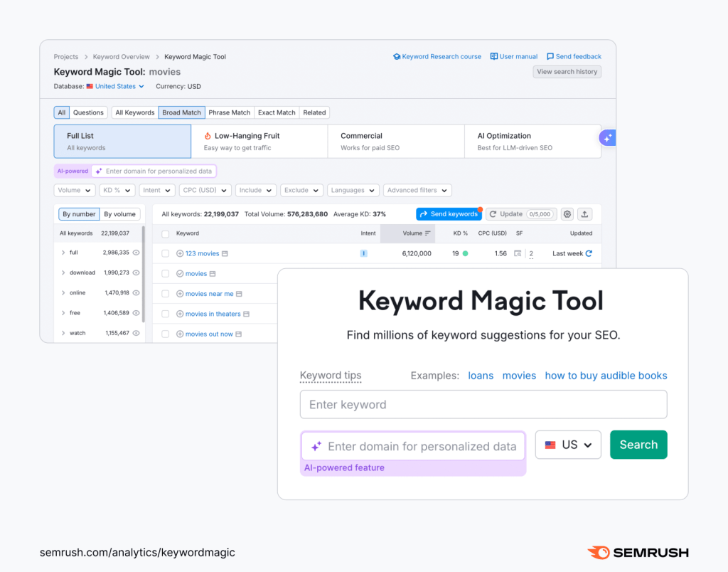Toggle eye icon for the download group
Image resolution: width=728 pixels, height=572 pixels.
coord(136,272)
